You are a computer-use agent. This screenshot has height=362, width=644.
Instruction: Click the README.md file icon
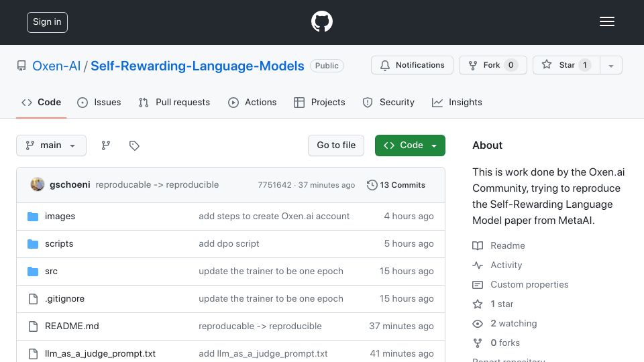pyautogui.click(x=34, y=326)
